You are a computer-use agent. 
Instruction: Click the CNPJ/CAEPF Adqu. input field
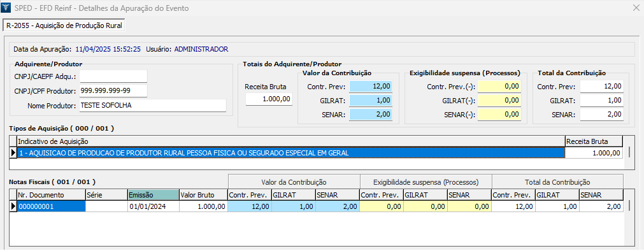pyautogui.click(x=113, y=76)
